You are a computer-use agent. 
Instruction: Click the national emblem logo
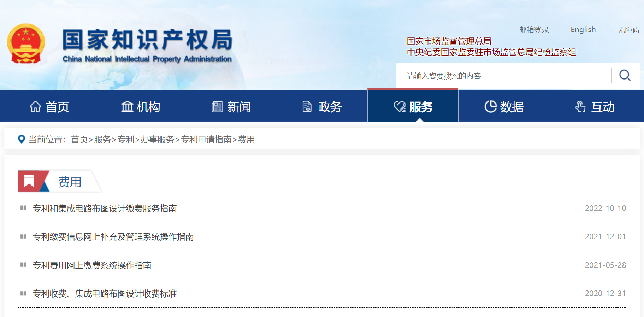(26, 43)
